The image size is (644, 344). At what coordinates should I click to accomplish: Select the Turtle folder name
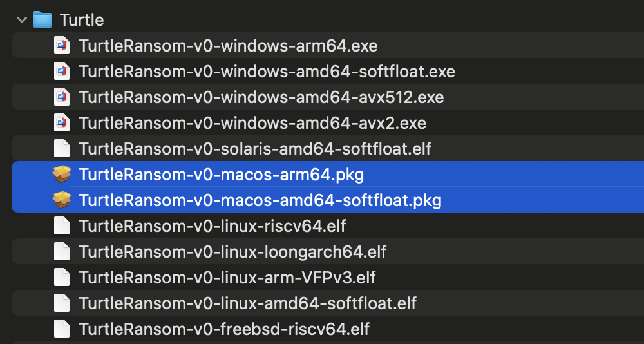tap(82, 19)
